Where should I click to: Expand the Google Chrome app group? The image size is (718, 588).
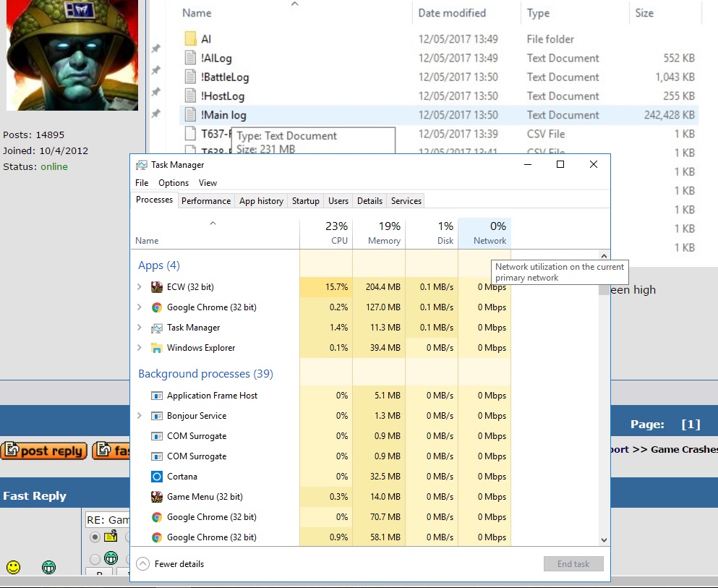click(x=140, y=307)
